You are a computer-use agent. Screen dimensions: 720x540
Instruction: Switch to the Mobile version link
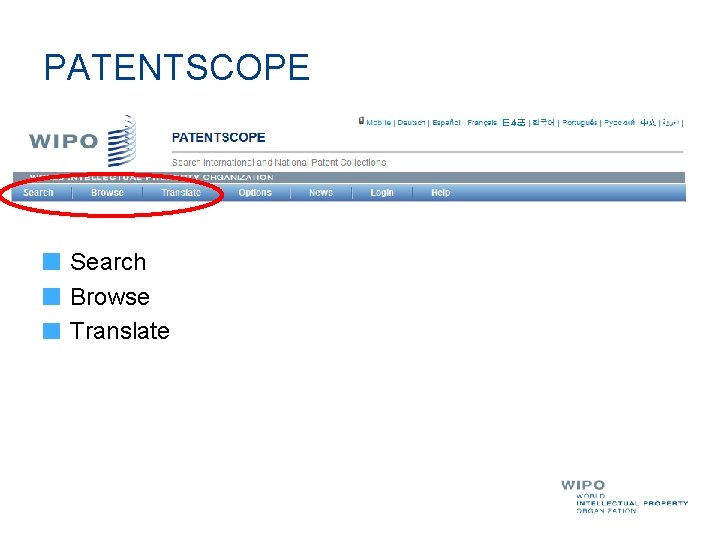click(378, 123)
